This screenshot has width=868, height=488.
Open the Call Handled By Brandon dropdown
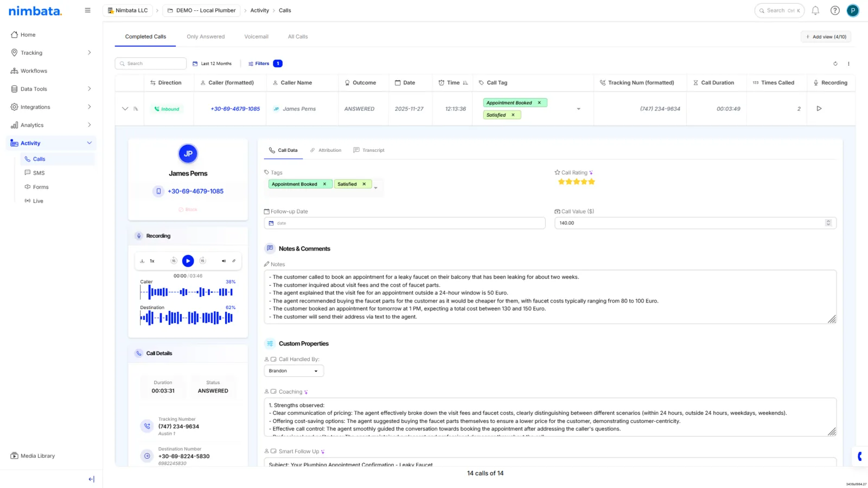pos(293,371)
